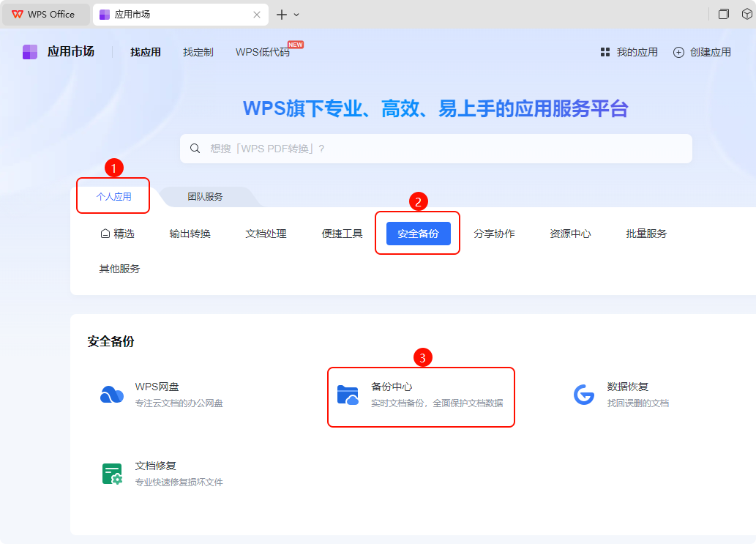Select the 输出转换 category
The image size is (756, 544).
click(190, 234)
